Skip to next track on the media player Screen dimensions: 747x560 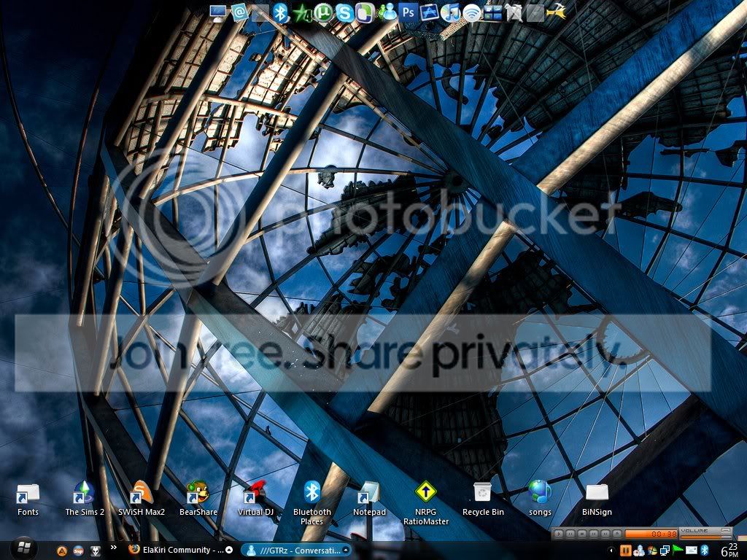605,534
